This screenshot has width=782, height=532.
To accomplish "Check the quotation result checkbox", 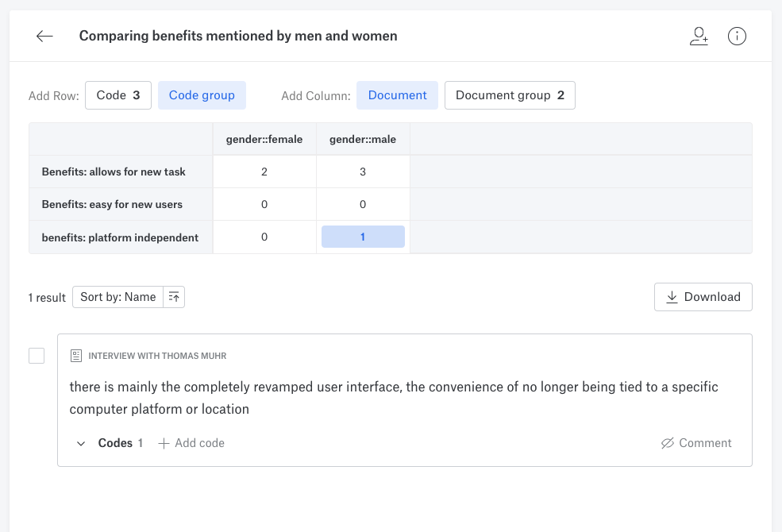I will click(x=37, y=356).
